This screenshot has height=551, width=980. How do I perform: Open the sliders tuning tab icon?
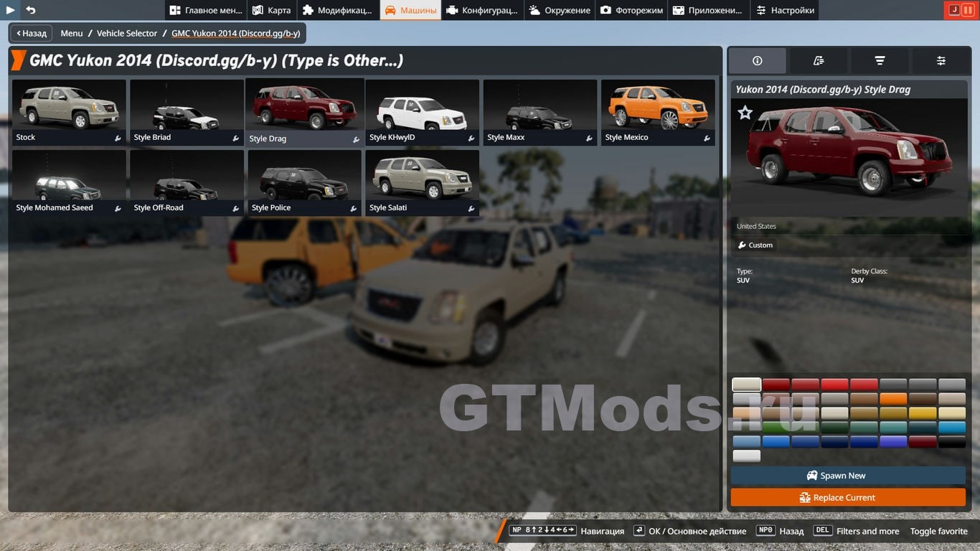click(941, 61)
